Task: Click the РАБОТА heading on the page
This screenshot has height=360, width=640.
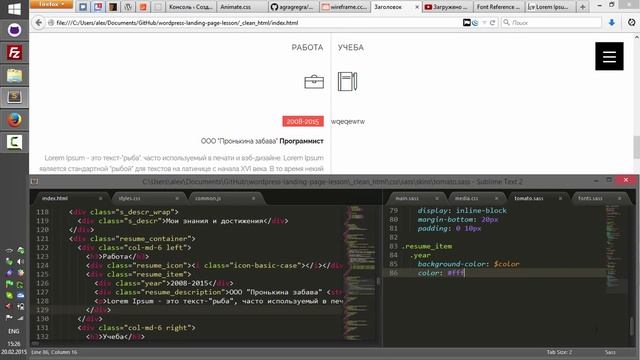Action: point(307,48)
